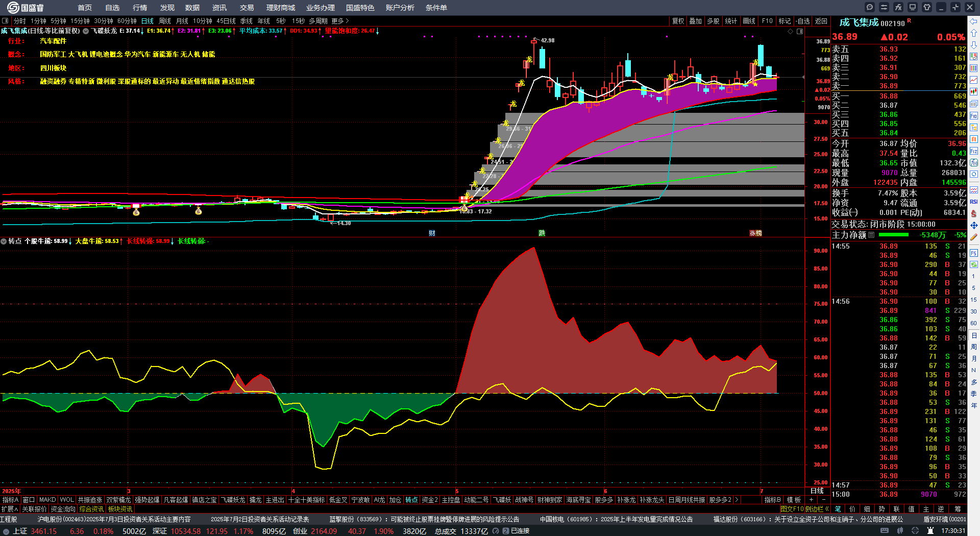Switch to the 60分钟 period tab

(x=127, y=21)
